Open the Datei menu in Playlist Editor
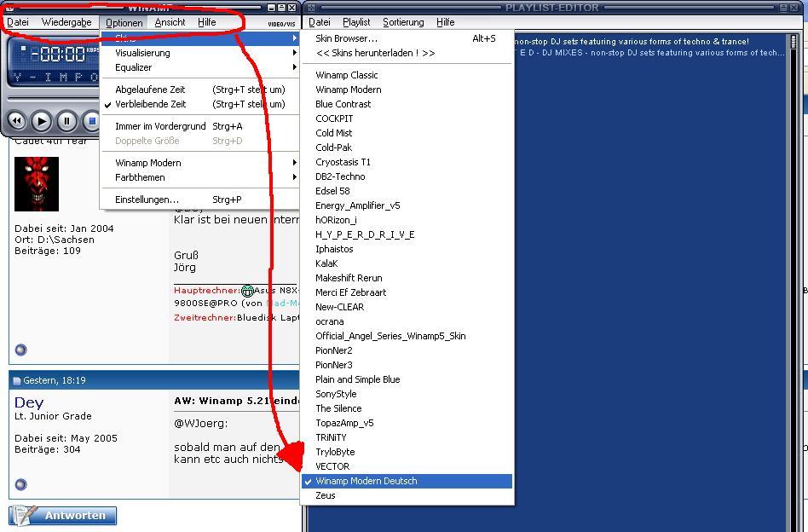Image resolution: width=808 pixels, height=532 pixels. 320,22
